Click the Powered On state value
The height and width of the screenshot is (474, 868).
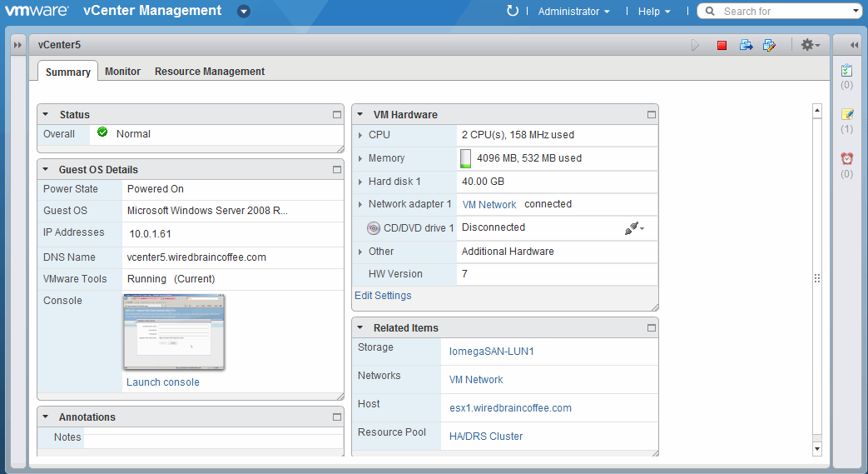point(156,189)
